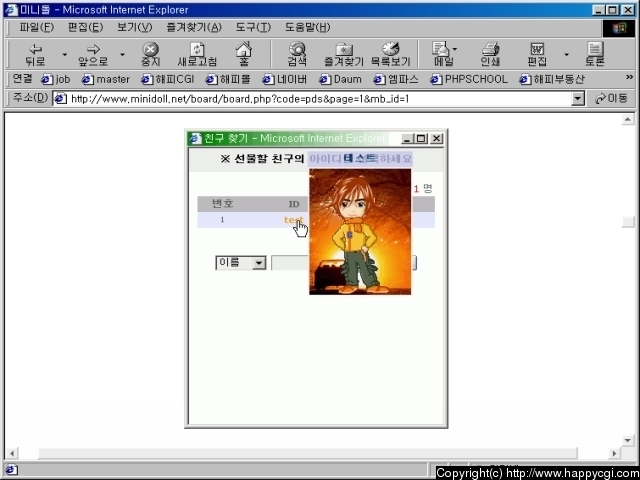This screenshot has height=480, width=640.
Task: Open the 해피몰 link bar shortcut
Action: (x=228, y=79)
